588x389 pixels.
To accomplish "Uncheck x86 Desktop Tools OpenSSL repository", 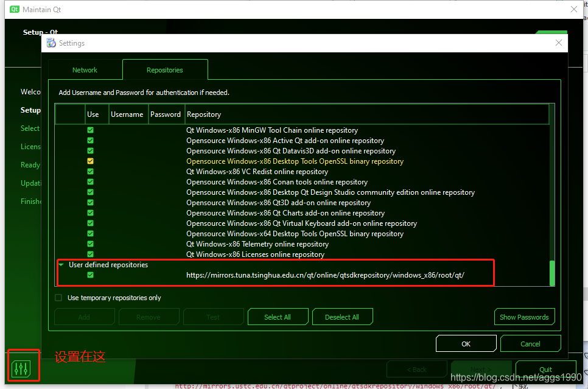I will pos(90,161).
